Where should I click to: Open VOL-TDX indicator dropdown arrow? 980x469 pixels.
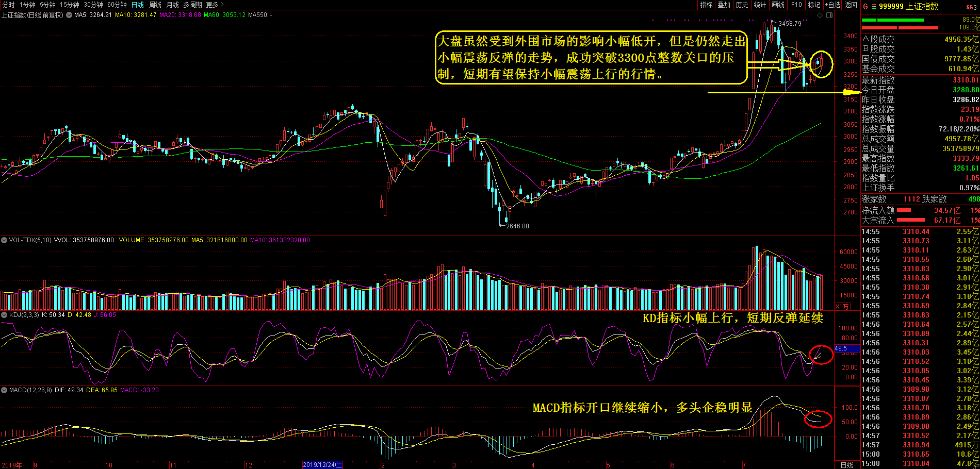[x=4, y=240]
